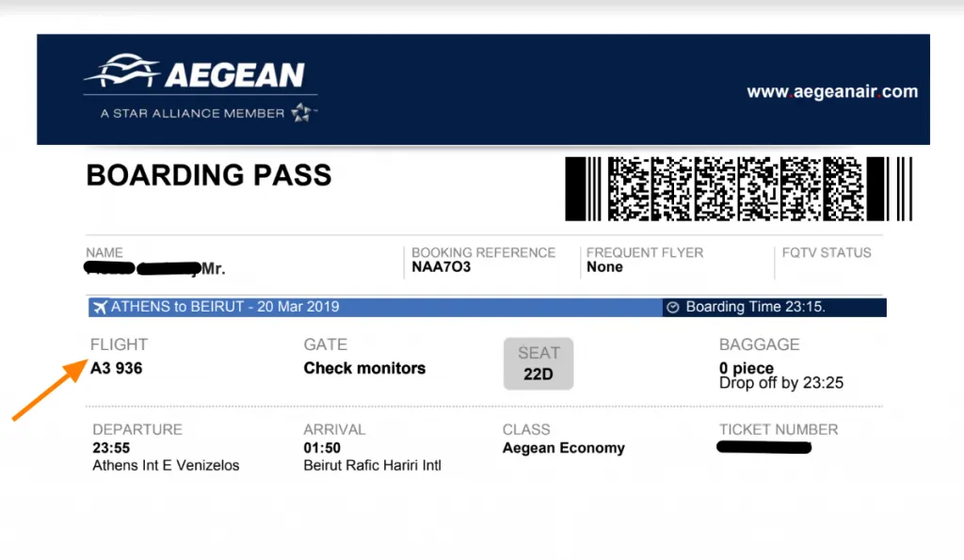Select the flight number A3 936
This screenshot has height=560, width=964.
pyautogui.click(x=116, y=368)
